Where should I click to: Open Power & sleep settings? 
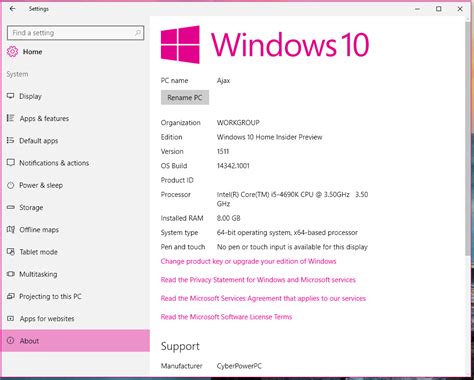(75, 185)
